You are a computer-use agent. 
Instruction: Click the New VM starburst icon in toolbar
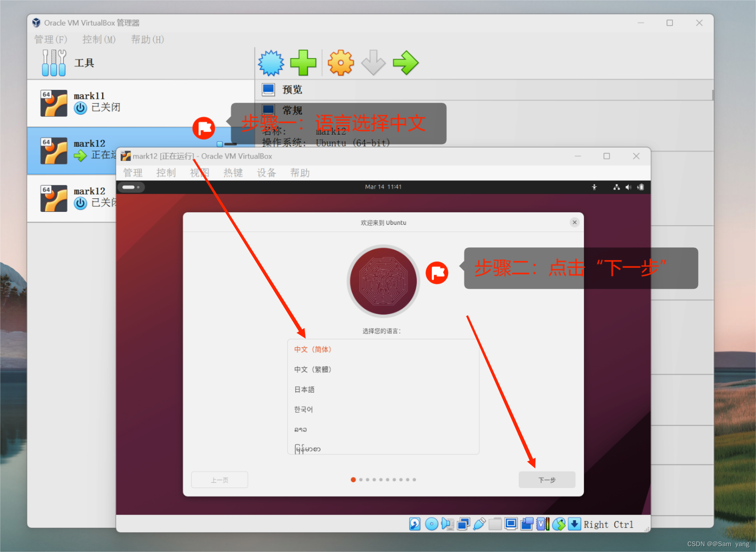pyautogui.click(x=271, y=63)
